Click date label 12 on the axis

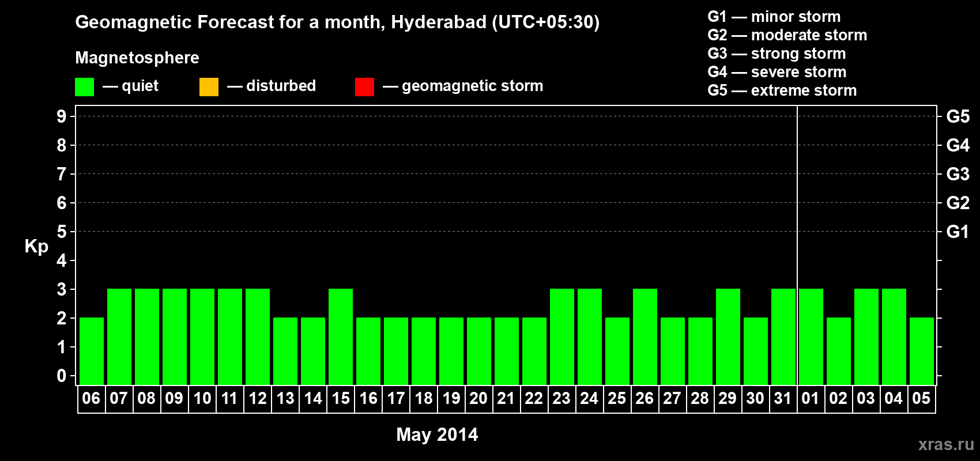[x=257, y=398]
